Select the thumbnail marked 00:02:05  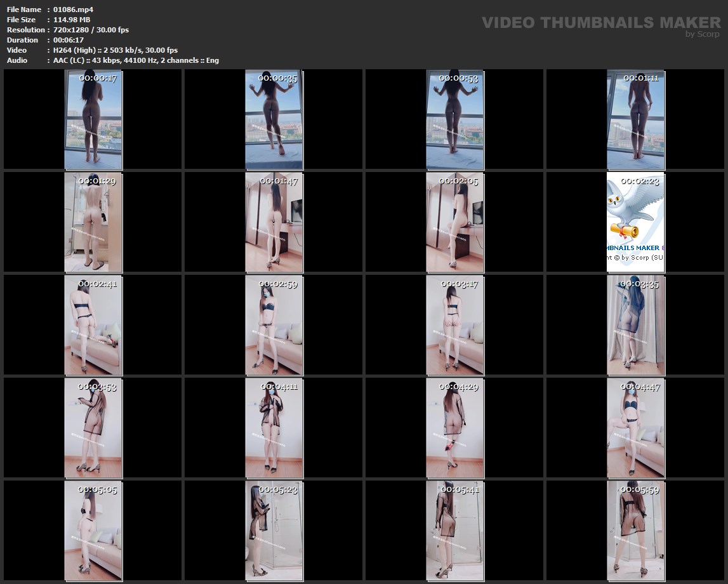(455, 222)
